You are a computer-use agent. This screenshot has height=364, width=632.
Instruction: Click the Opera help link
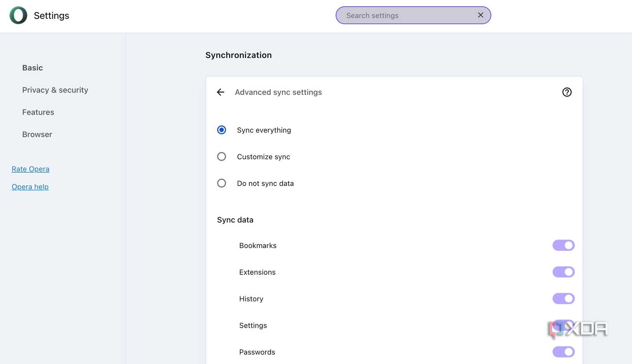[x=30, y=186]
